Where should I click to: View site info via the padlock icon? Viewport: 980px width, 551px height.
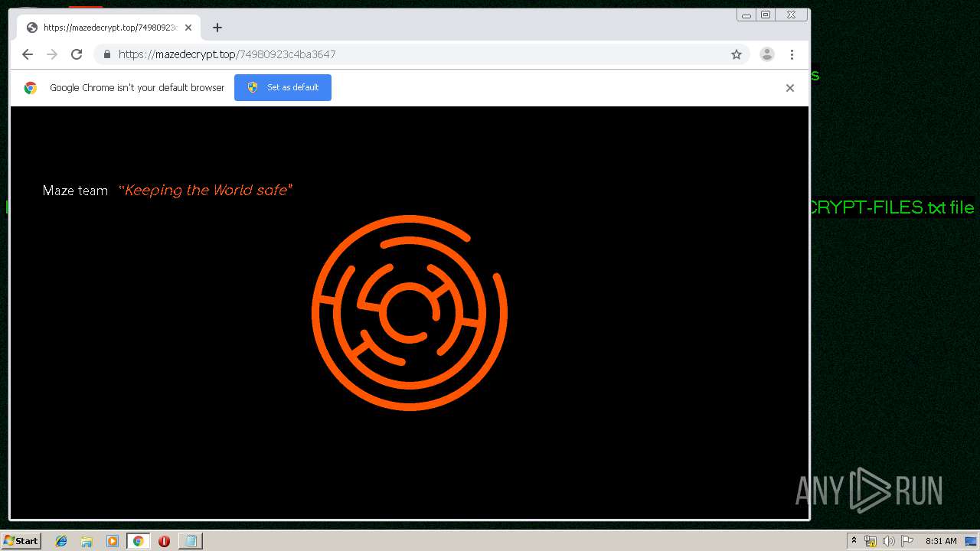pos(106,54)
